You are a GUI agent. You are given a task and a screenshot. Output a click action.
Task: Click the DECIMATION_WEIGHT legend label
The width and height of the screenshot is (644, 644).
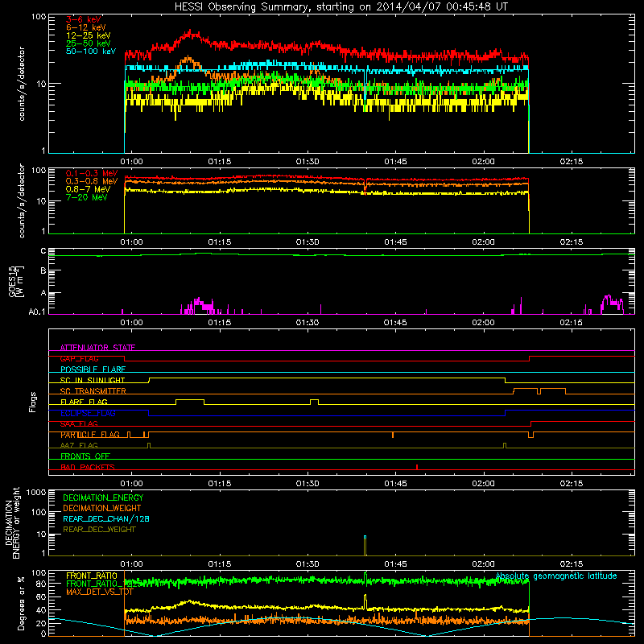tap(102, 508)
